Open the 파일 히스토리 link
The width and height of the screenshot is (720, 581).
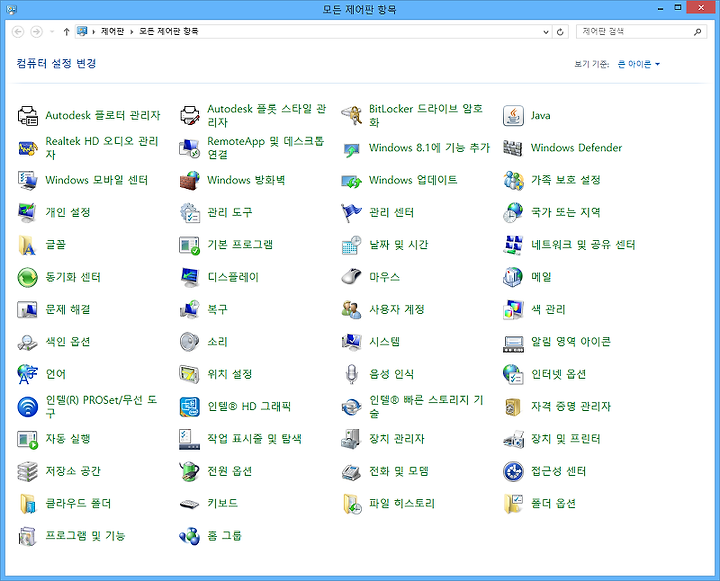402,503
